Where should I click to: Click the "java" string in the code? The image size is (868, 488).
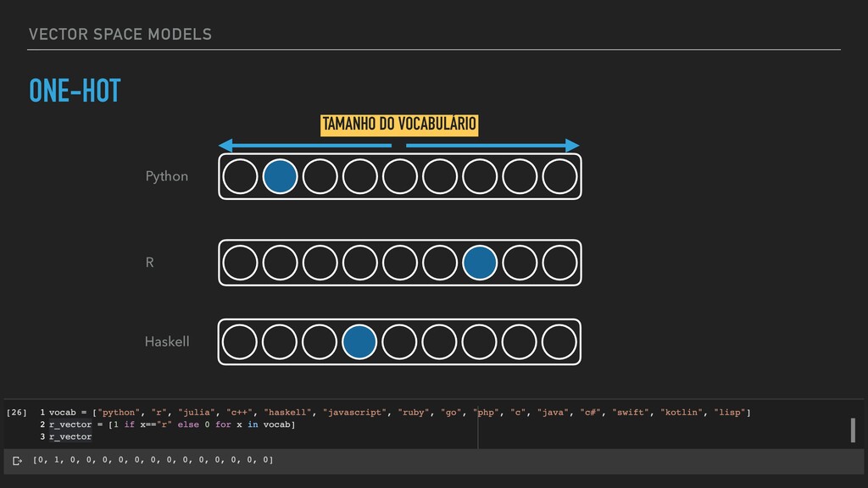click(553, 413)
